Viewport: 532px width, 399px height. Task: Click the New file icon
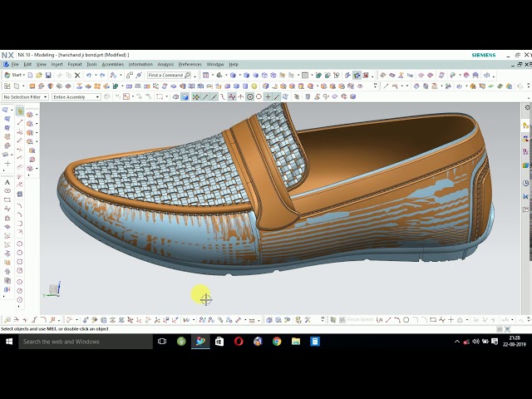tap(30, 76)
